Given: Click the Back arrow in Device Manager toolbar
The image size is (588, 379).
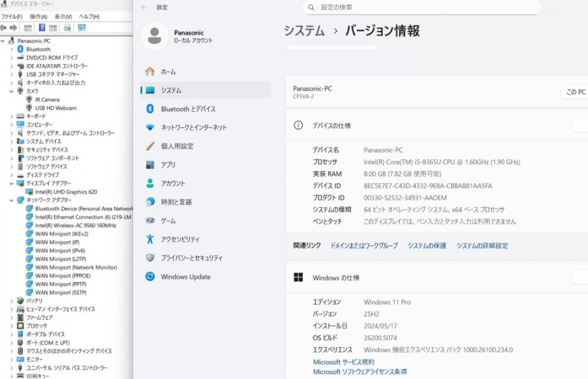Looking at the screenshot, I should [4, 28].
